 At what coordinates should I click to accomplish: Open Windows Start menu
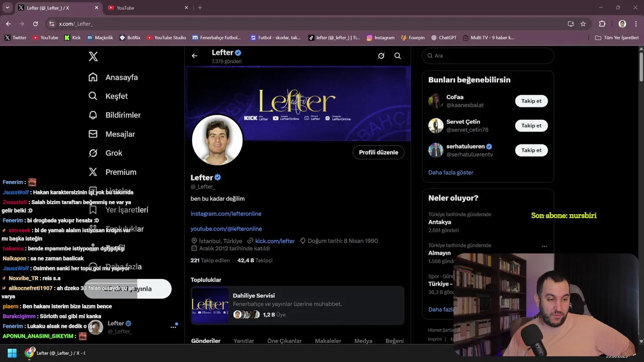[x=12, y=353]
